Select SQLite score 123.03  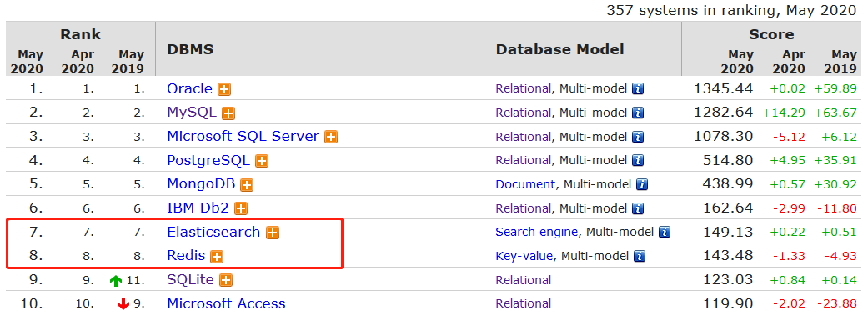729,279
